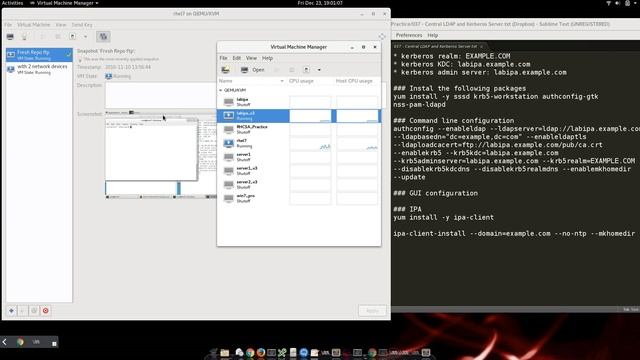This screenshot has height=360, width=640.
Task: Open Help menu in Virtual Machine Manager
Action: point(267,58)
